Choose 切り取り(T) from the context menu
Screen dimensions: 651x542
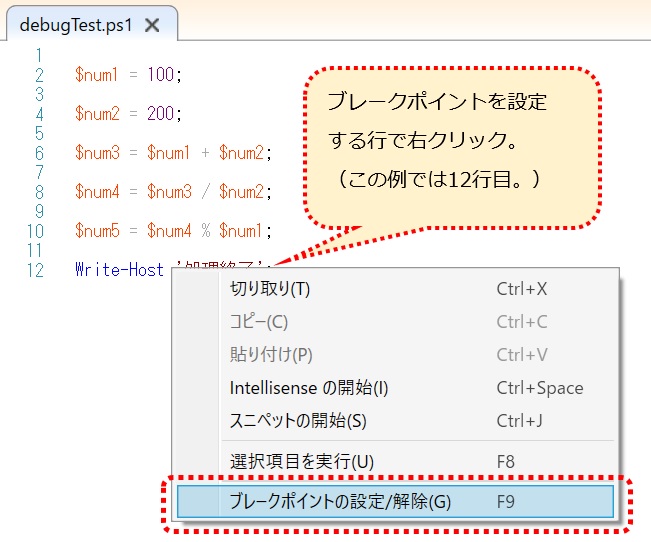point(270,289)
